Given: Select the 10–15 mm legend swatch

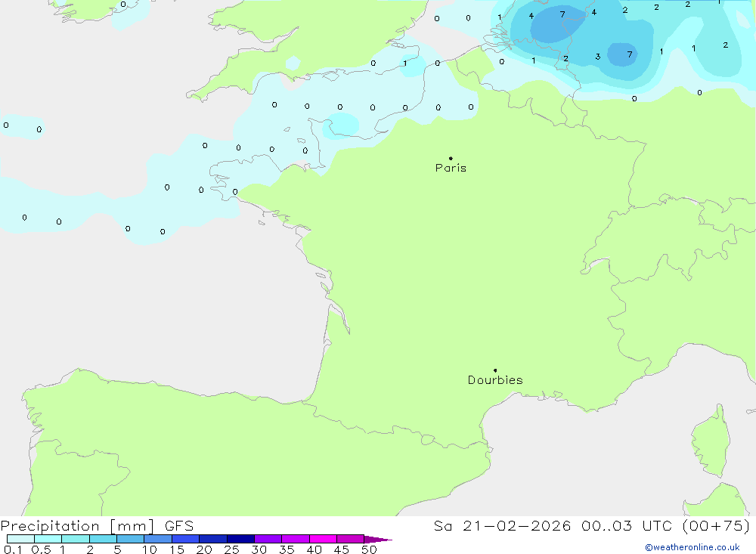Looking at the screenshot, I should 158,539.
